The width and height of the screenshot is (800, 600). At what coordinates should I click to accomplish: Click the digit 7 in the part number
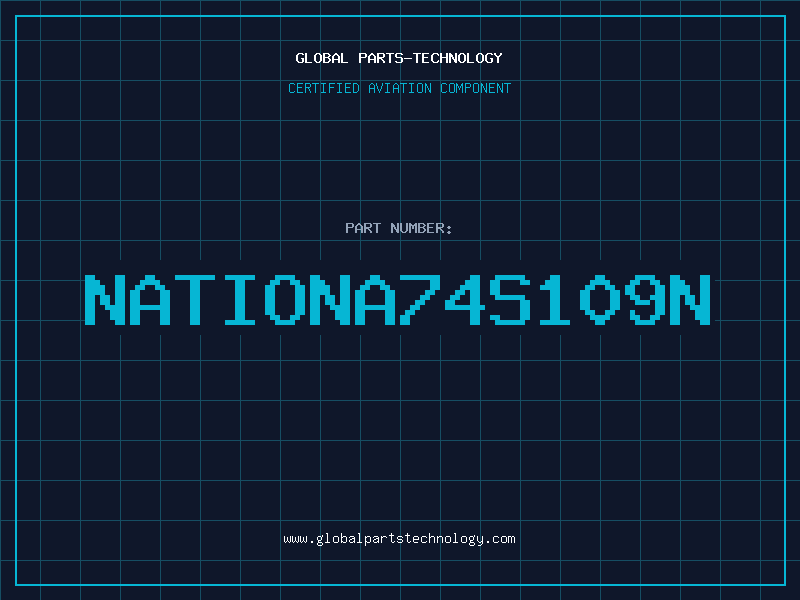tap(420, 299)
